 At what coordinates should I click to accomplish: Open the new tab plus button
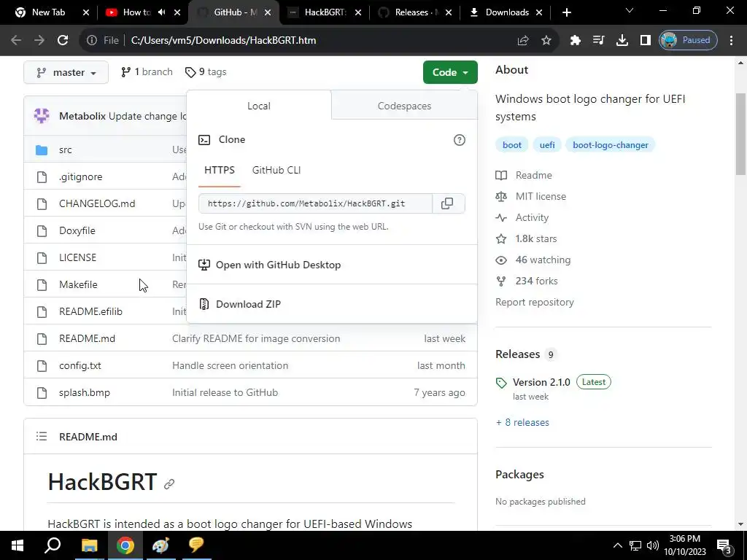(x=566, y=12)
